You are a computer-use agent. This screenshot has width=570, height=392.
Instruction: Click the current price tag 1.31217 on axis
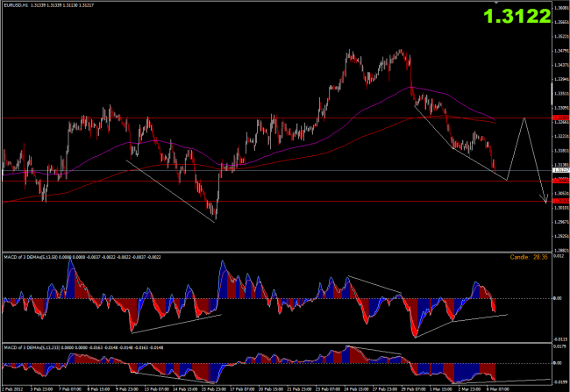click(561, 170)
